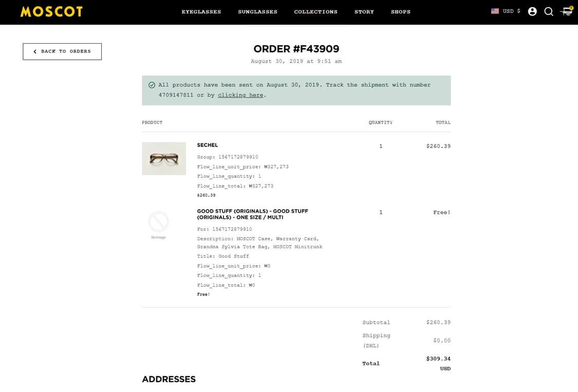
Task: Open the Sunglasses menu
Action: click(x=257, y=12)
